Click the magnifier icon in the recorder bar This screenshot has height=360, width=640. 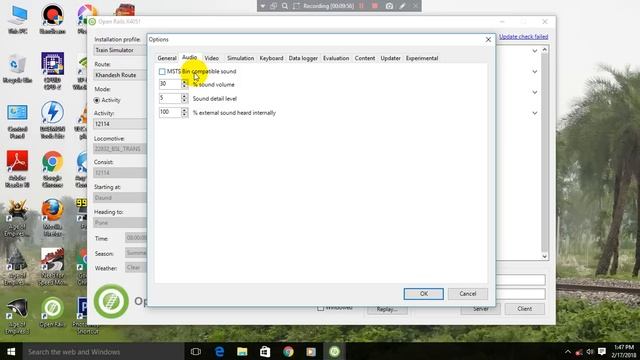click(x=285, y=6)
